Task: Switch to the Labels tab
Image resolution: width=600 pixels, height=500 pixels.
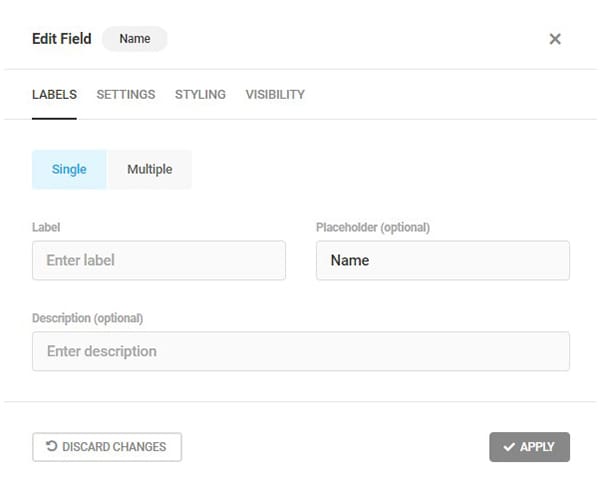Action: 54,95
